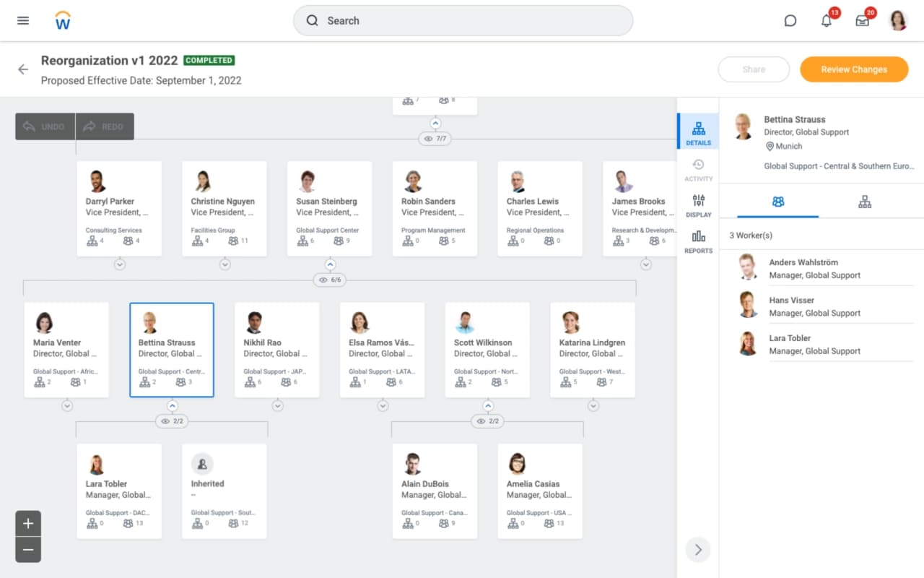Open Anders Wahlström in the worker list
924x578 pixels.
pyautogui.click(x=824, y=268)
